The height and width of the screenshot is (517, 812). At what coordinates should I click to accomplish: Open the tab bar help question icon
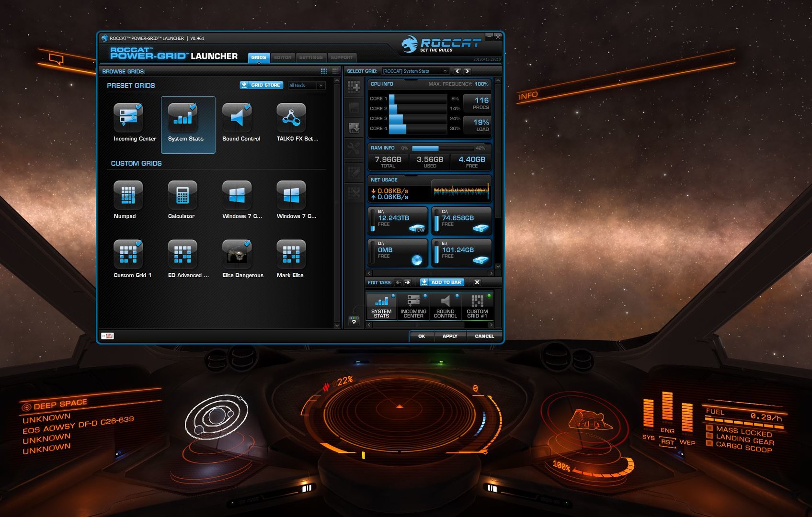point(354,321)
